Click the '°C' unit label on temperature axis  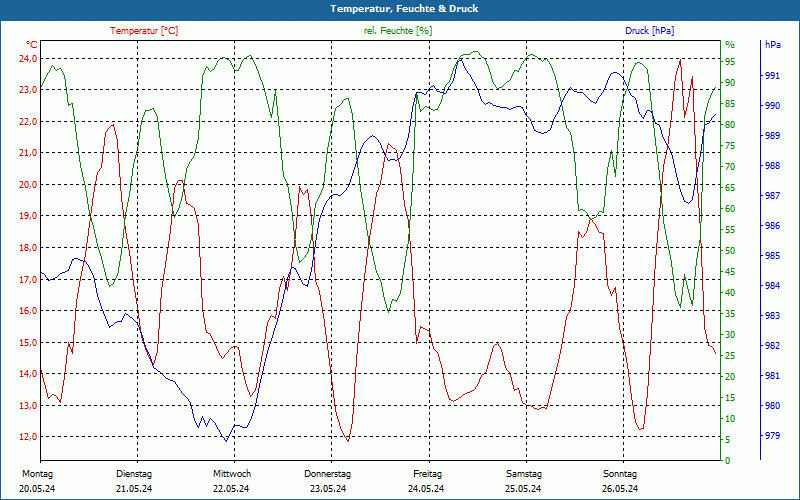(32, 45)
